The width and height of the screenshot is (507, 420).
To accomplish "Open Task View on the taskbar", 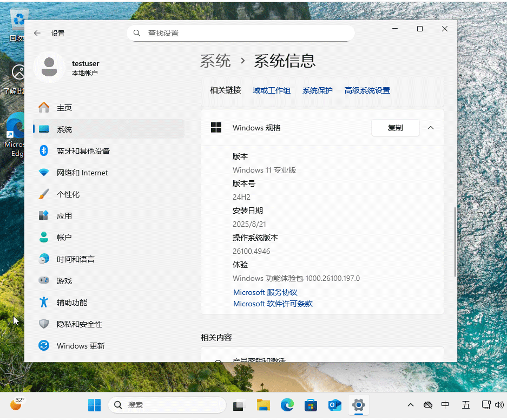I will [239, 405].
